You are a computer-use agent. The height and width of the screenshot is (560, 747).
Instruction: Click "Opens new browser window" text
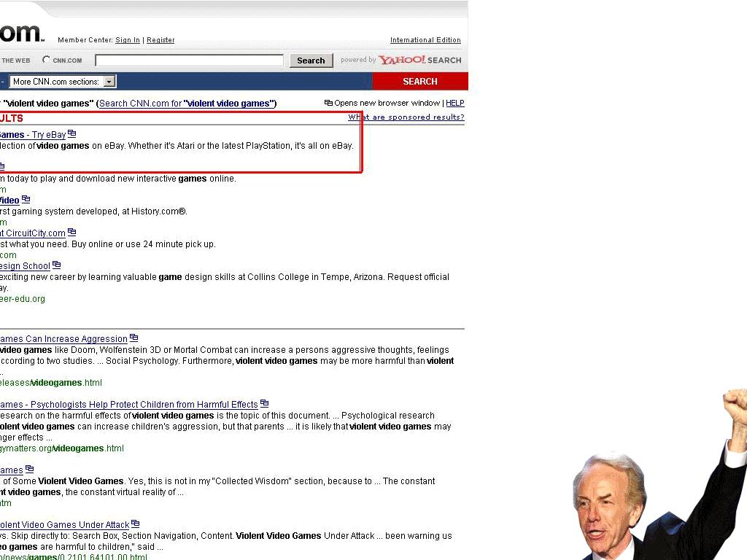point(387,103)
